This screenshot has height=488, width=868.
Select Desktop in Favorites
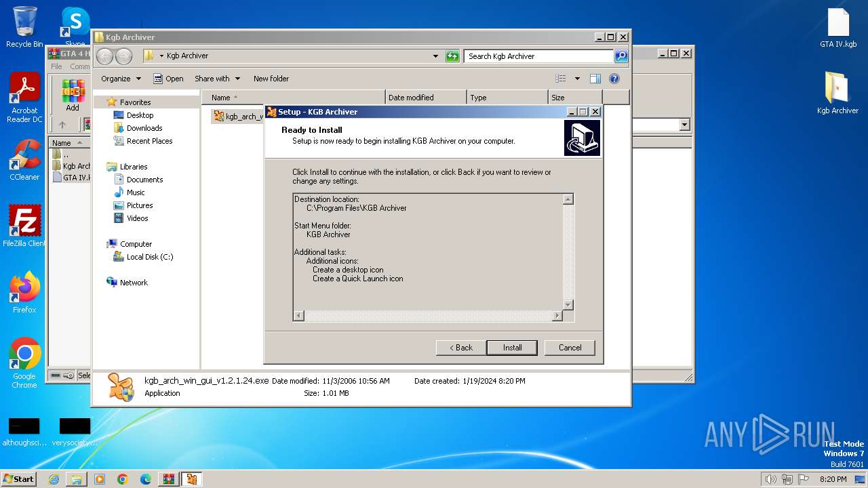(140, 115)
